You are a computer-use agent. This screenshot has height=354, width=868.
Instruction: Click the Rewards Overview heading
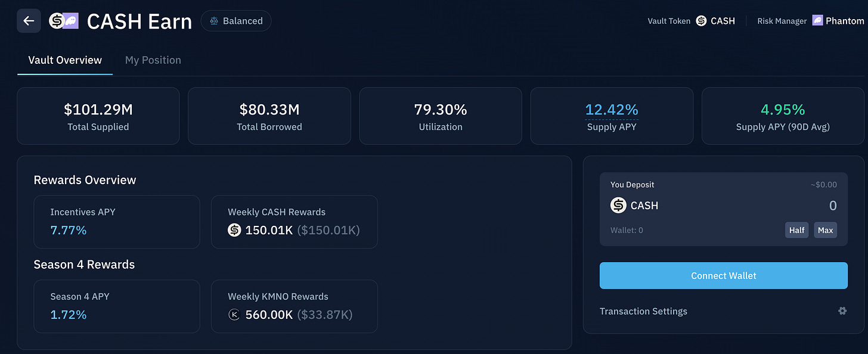click(85, 180)
